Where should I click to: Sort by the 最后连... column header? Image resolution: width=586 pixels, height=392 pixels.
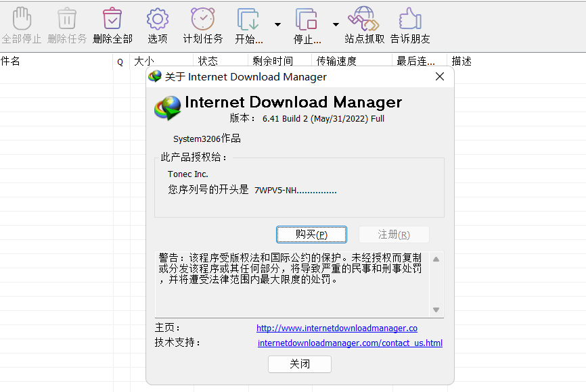pos(420,61)
